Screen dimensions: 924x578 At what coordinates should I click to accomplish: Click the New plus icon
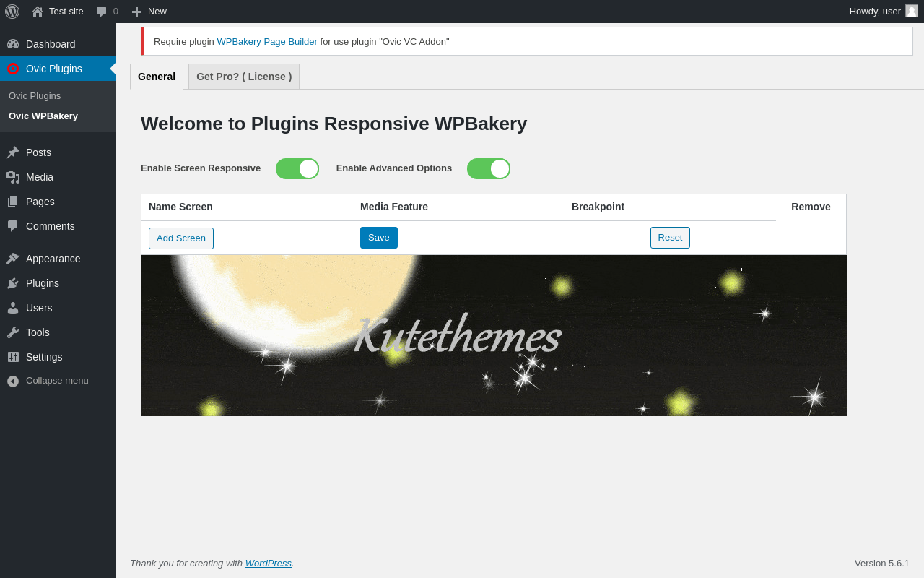(x=136, y=12)
